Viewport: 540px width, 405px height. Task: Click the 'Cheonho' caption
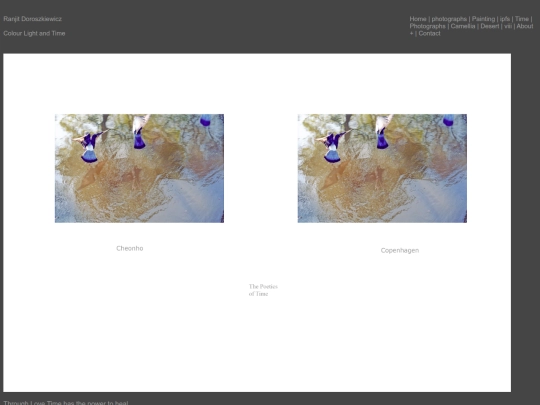coord(130,248)
